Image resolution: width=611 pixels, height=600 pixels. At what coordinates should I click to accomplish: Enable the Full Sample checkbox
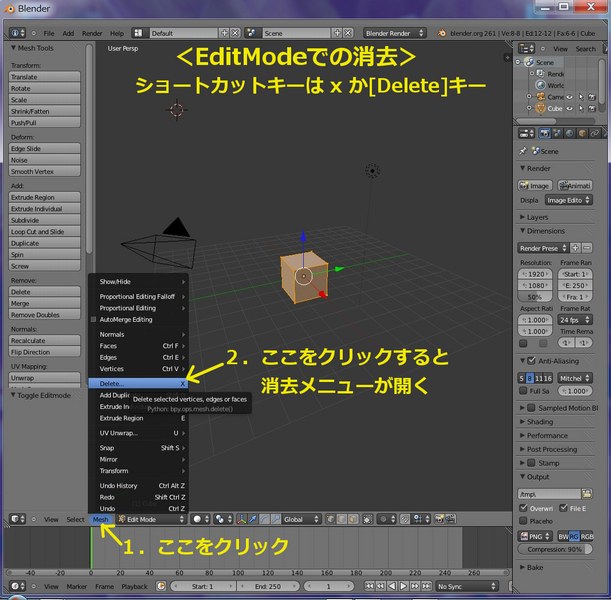coord(523,390)
